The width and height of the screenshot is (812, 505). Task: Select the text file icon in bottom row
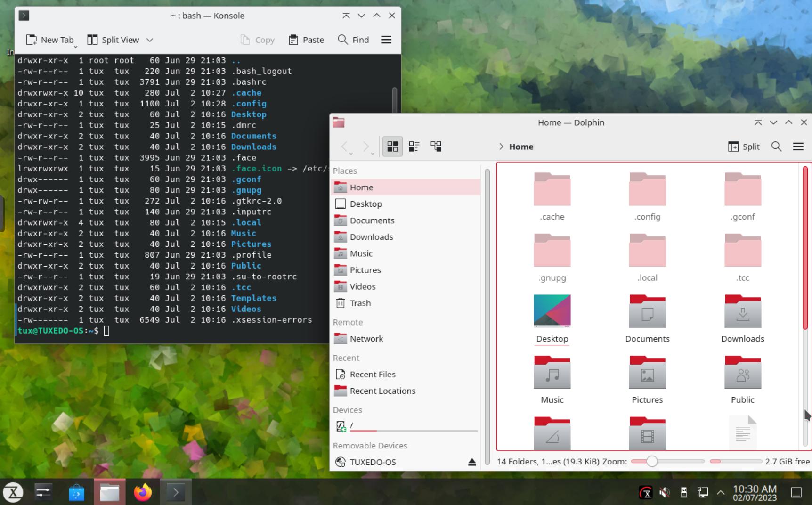click(x=742, y=432)
